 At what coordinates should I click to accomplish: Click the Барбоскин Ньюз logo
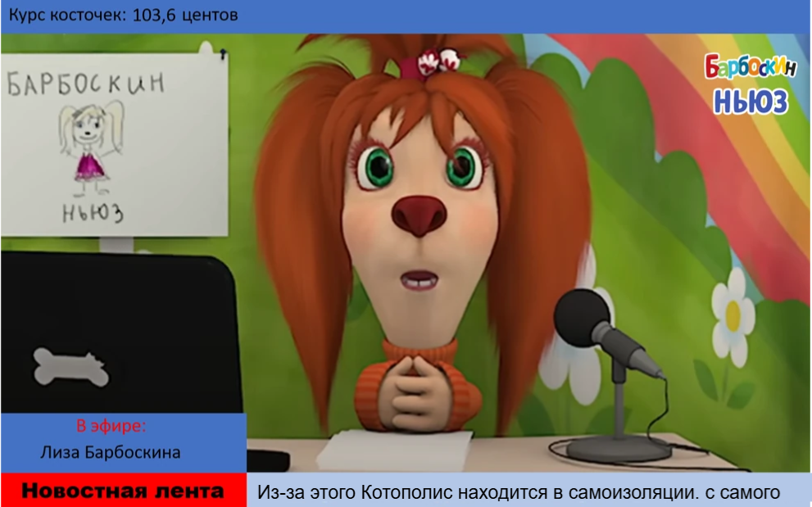pos(750,84)
